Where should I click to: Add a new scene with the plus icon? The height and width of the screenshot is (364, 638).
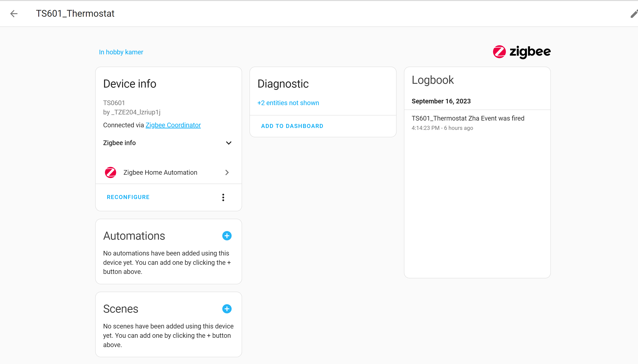tap(227, 309)
